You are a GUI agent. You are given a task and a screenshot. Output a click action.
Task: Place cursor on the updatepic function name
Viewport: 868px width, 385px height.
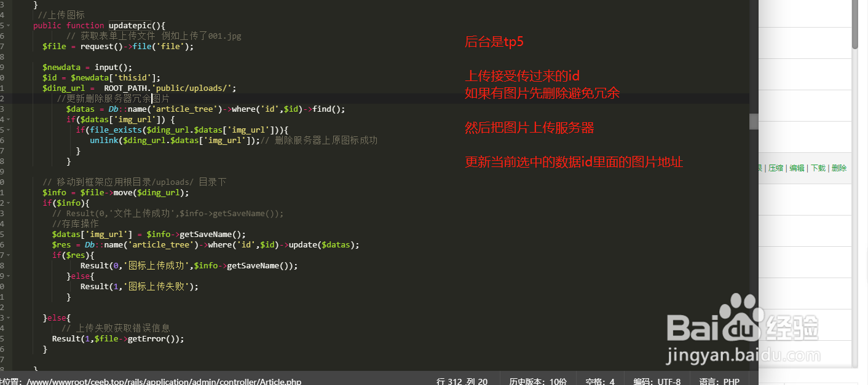point(130,25)
